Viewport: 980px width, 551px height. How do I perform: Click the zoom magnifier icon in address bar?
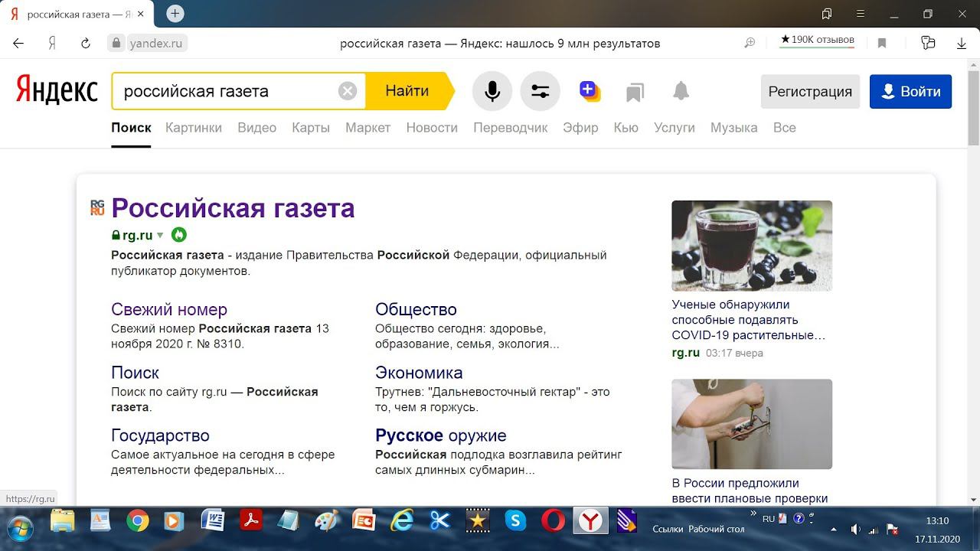click(x=750, y=44)
